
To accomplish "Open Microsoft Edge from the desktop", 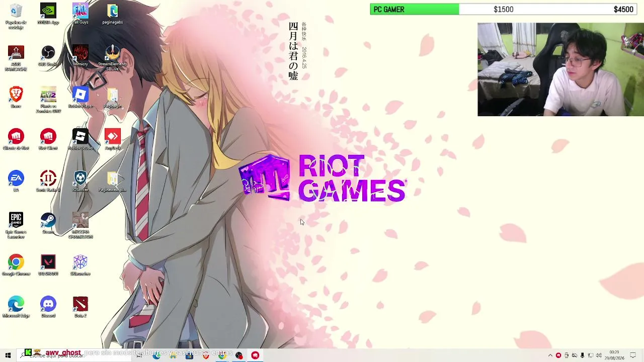I will pos(16,307).
